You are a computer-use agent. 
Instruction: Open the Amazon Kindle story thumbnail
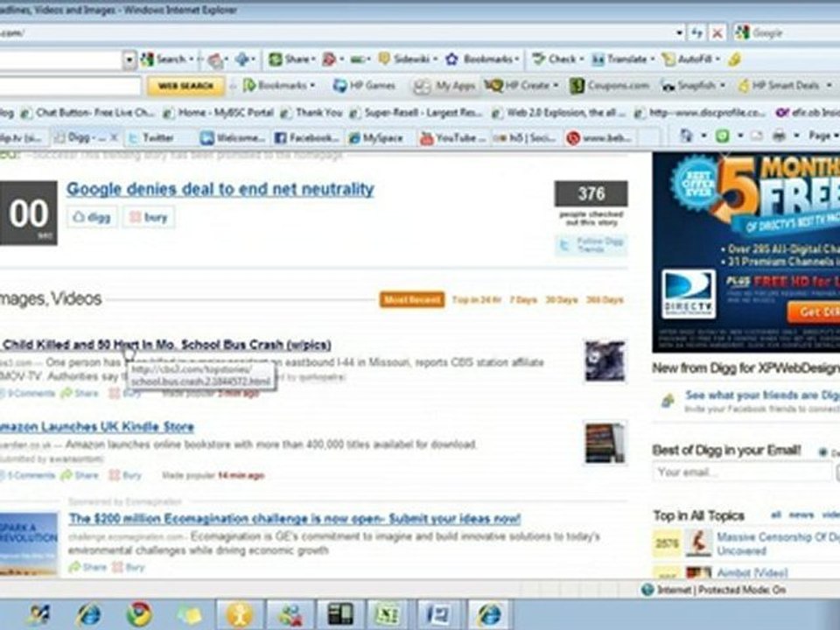605,443
